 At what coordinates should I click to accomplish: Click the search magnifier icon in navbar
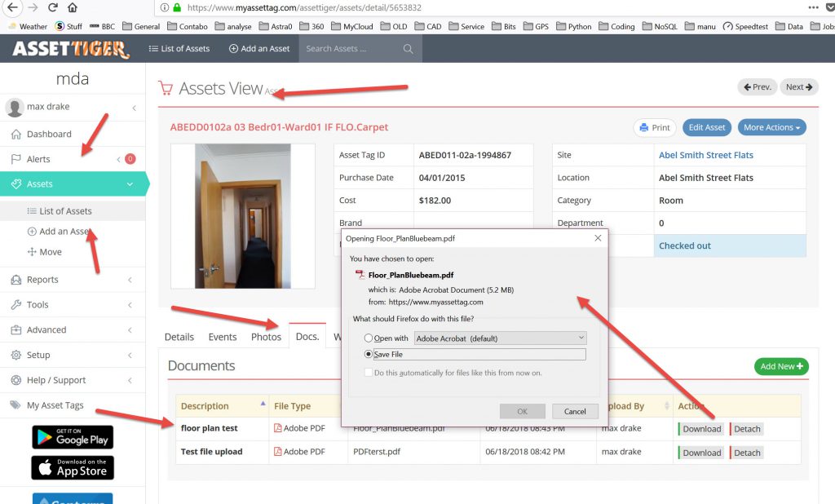pyautogui.click(x=408, y=49)
